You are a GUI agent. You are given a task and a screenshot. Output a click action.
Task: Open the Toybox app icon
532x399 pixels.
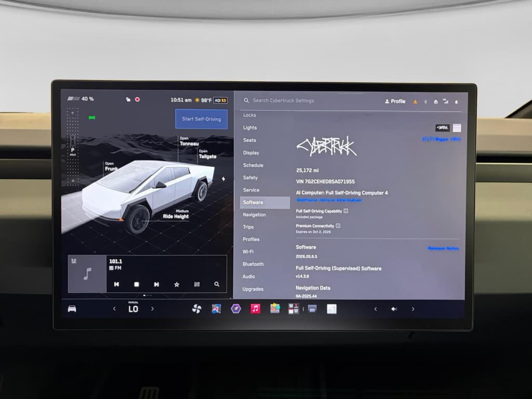pos(275,309)
